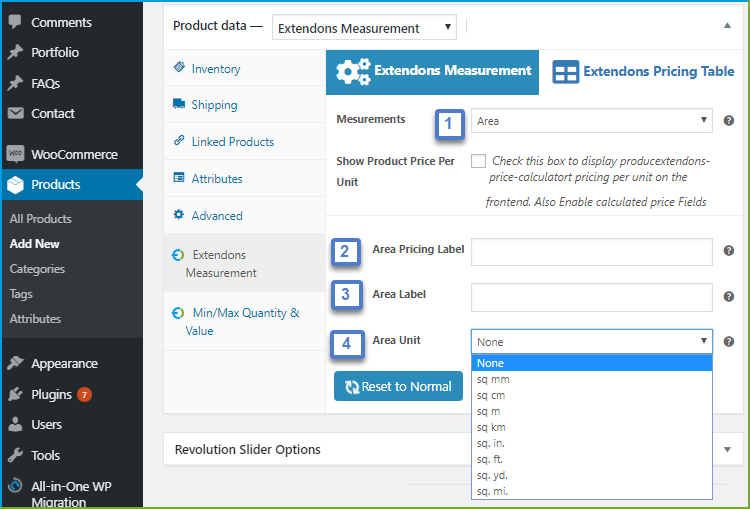Screen dimensions: 750x509
Task: Open the Appearance admin menu
Action: 72,364
